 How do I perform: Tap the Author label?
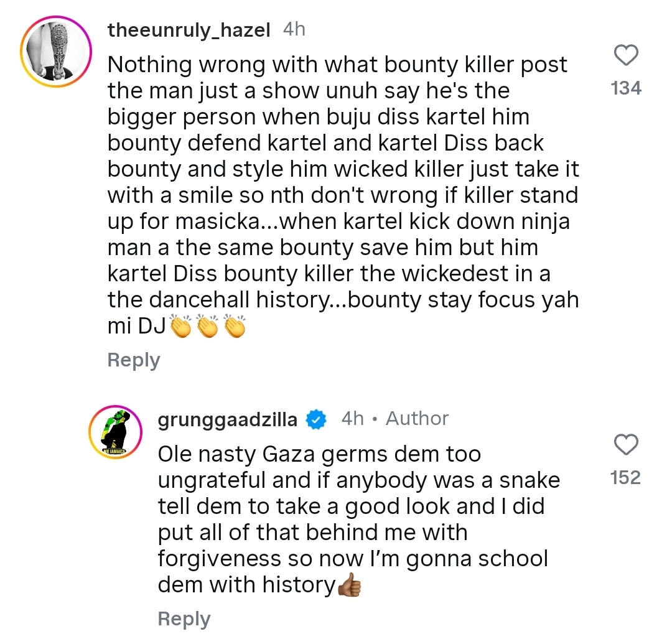click(417, 419)
